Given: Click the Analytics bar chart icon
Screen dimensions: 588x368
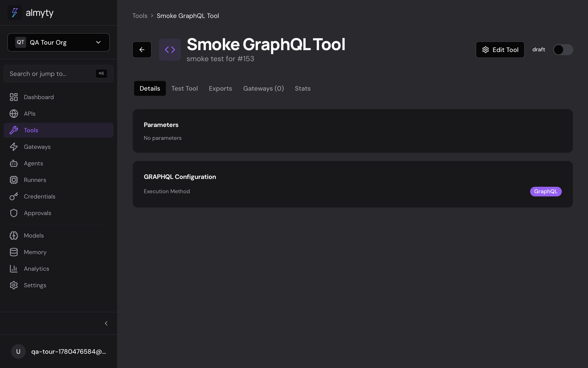Looking at the screenshot, I should tap(14, 269).
